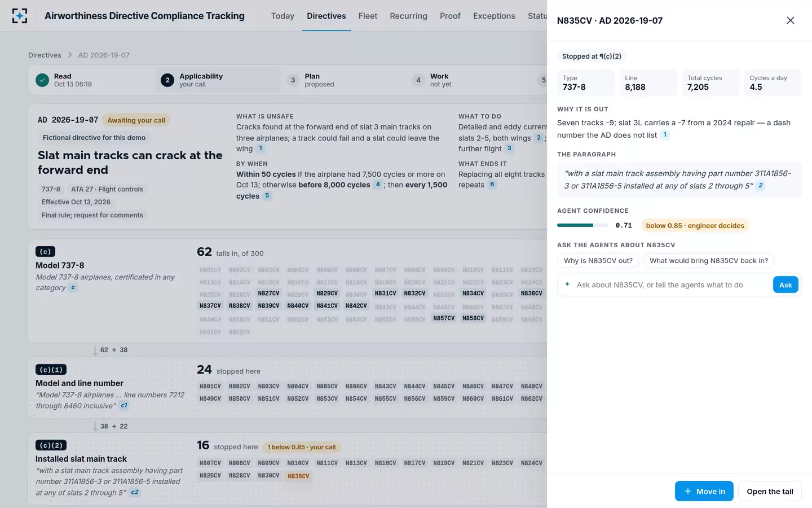Go to the Proof tab
Screen dimensions: 812x508
pos(450,16)
